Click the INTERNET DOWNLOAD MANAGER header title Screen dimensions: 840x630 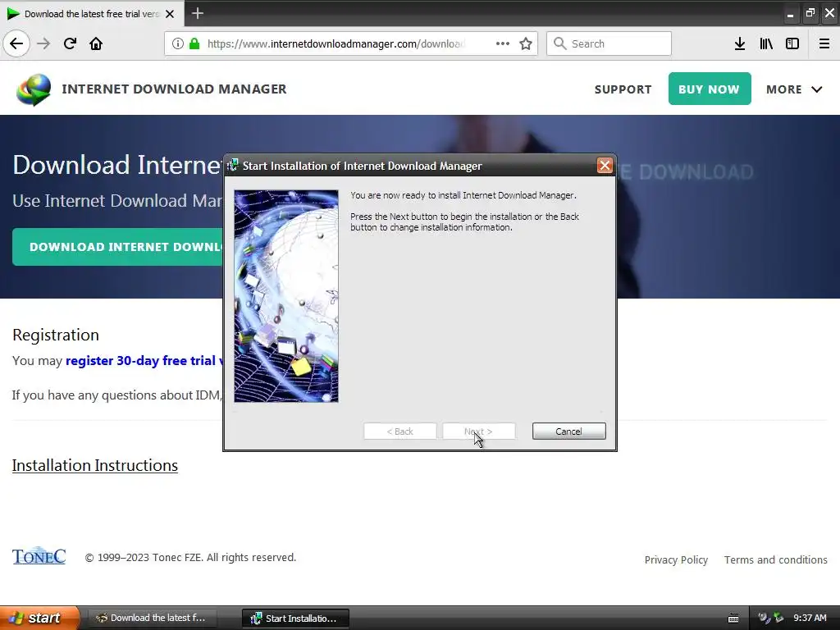pyautogui.click(x=174, y=89)
